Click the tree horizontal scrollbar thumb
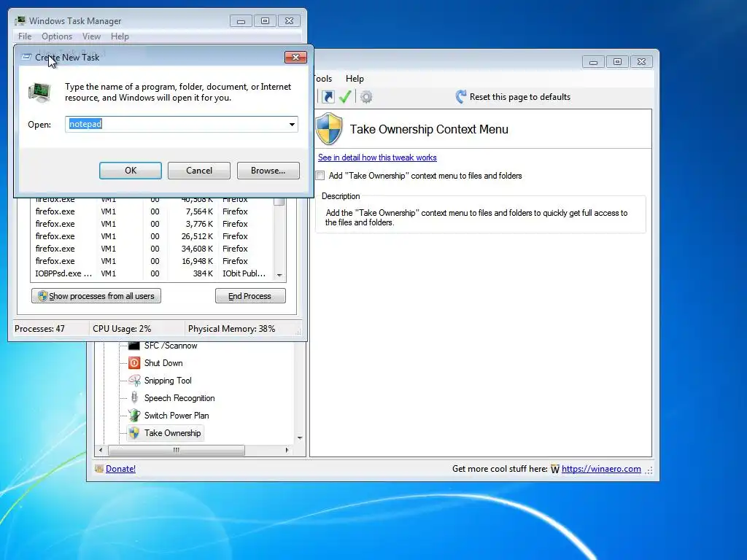 pyautogui.click(x=177, y=450)
